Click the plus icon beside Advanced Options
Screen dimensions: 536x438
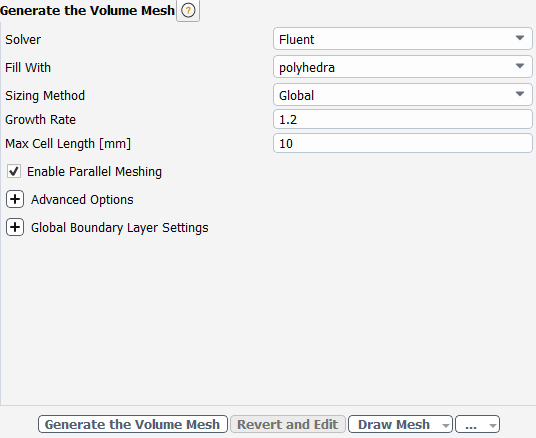(15, 199)
